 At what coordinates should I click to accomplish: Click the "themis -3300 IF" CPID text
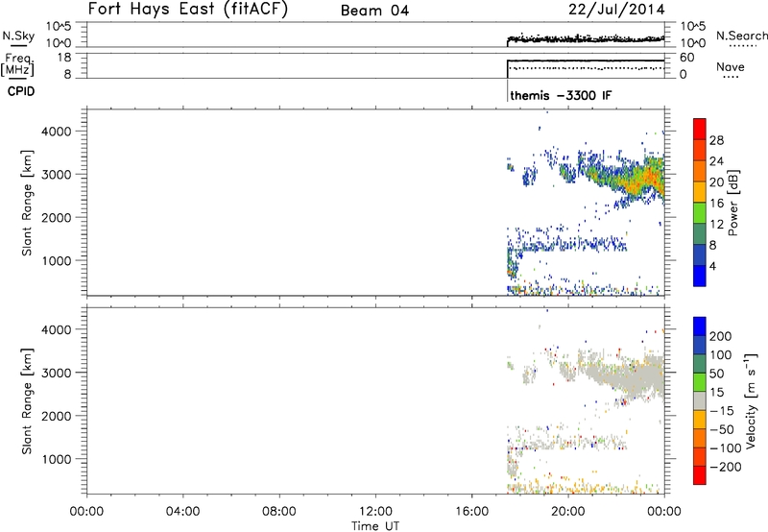click(x=561, y=95)
